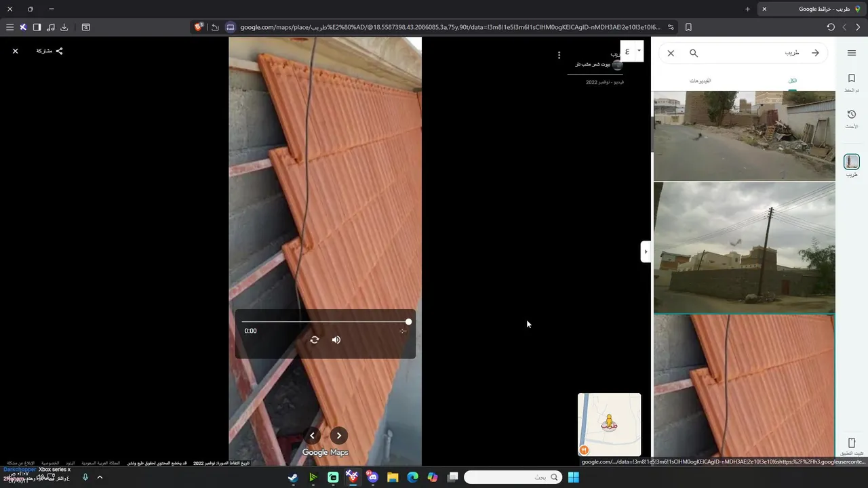Viewport: 868px width, 488px height.
Task: Open Microsoft Edge from the taskbar
Action: coord(412,477)
